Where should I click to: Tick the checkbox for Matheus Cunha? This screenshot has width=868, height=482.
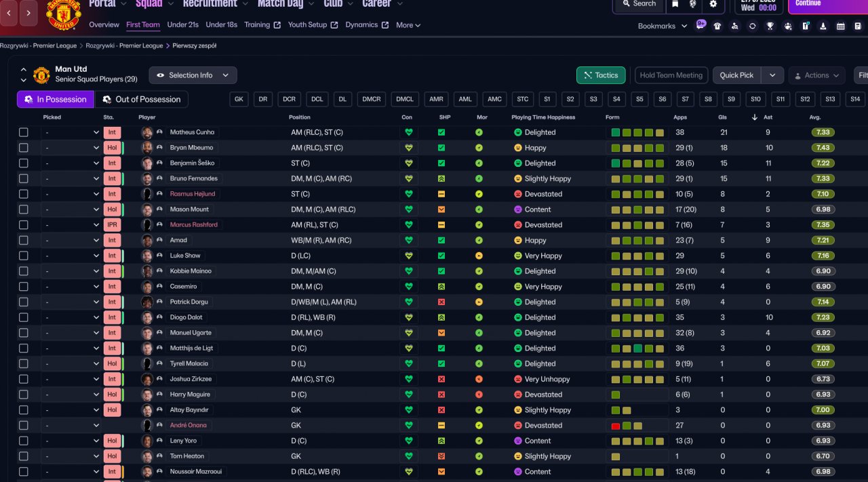(24, 132)
